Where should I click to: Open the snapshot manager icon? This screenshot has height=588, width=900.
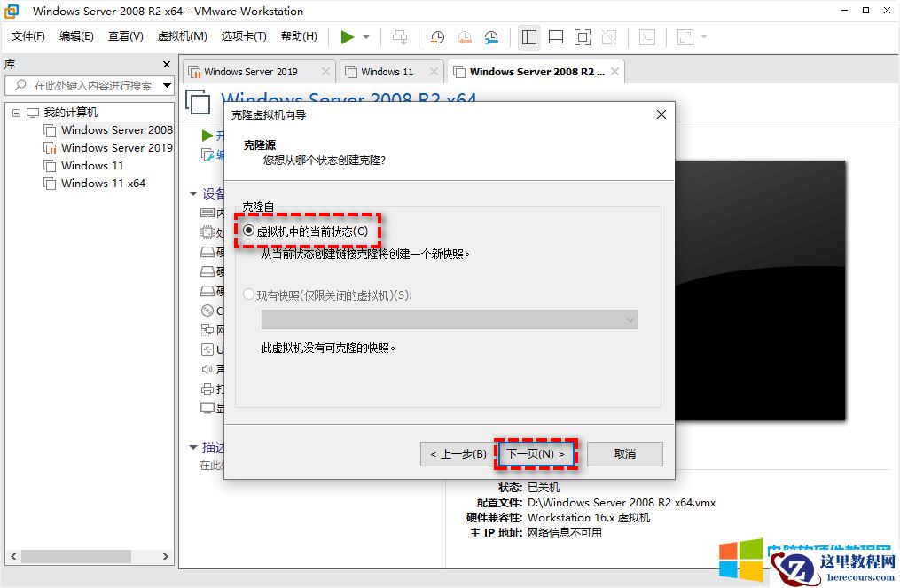(x=491, y=37)
